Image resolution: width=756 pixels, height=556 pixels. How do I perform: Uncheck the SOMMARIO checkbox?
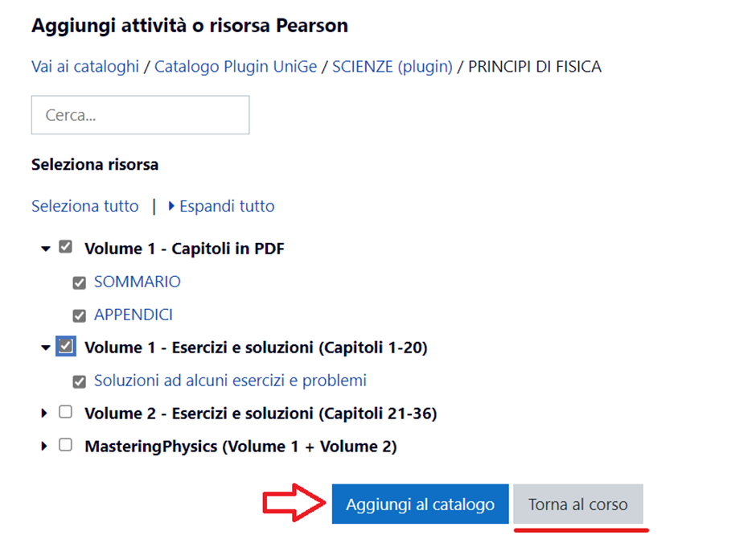coord(79,282)
